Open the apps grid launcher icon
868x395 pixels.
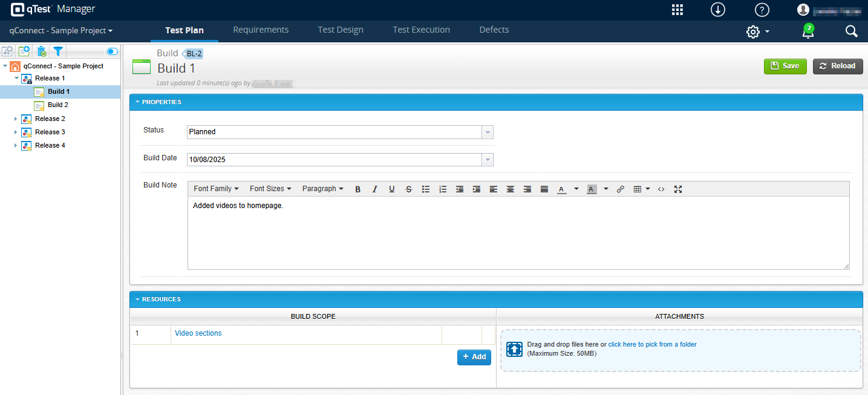click(677, 10)
